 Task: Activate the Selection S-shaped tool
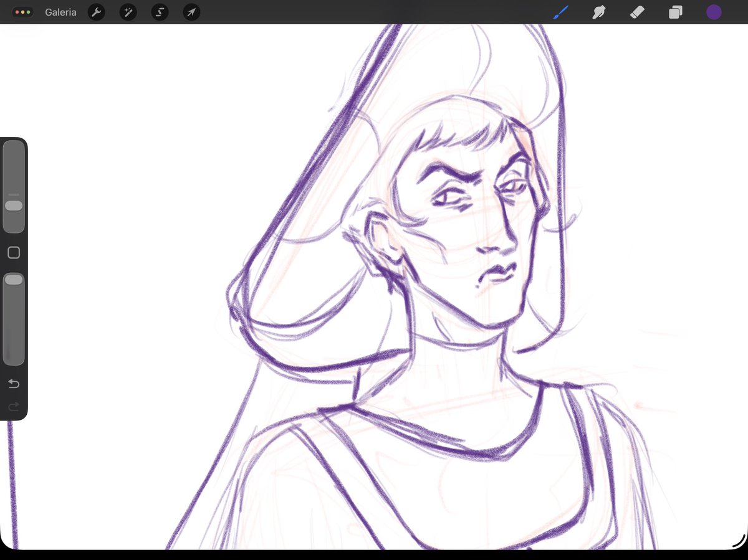pos(160,12)
